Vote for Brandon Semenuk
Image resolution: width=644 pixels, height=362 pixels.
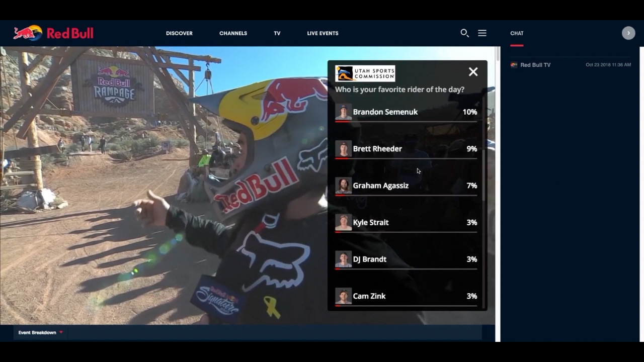(406, 113)
